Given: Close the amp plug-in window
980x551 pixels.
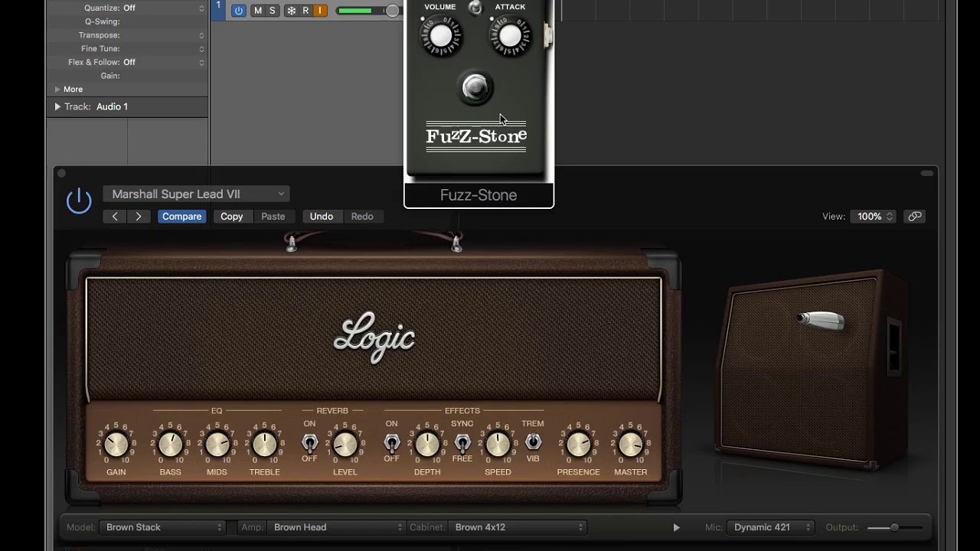Looking at the screenshot, I should pos(62,174).
